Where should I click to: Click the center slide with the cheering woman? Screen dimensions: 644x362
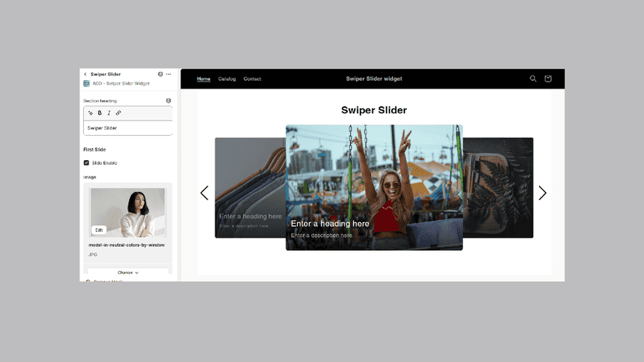[x=374, y=187]
